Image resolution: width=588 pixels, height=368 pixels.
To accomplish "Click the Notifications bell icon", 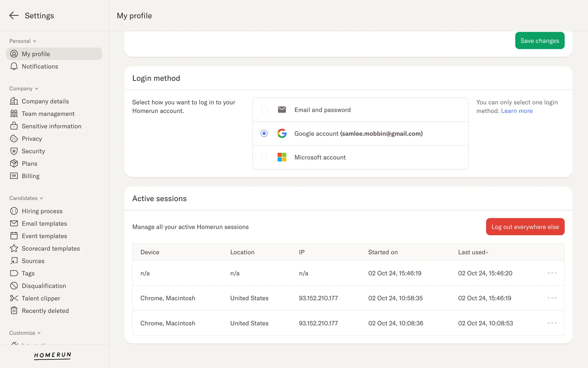I will (14, 67).
